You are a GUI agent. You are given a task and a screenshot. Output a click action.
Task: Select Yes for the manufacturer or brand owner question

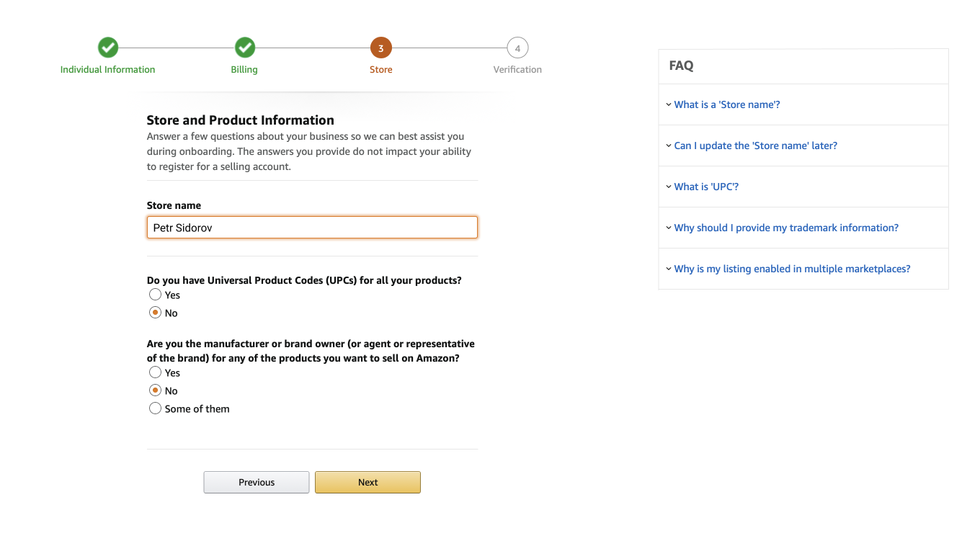[155, 372]
